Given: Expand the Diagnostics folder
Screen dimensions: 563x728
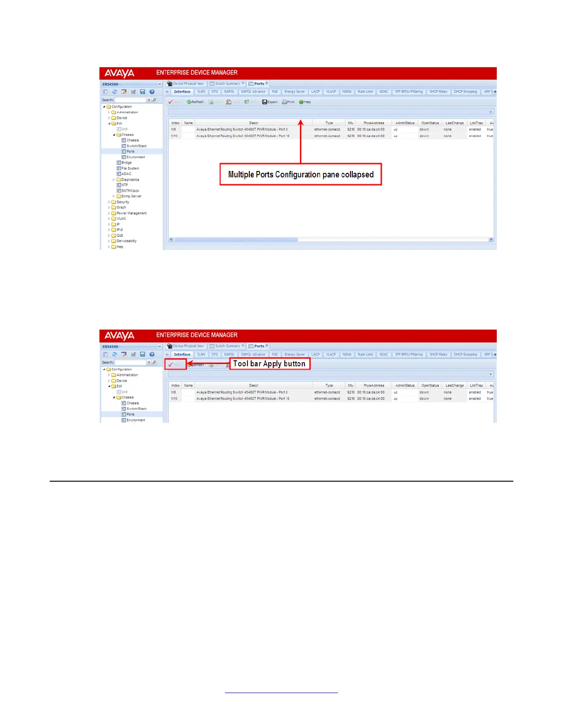Looking at the screenshot, I should click(x=114, y=180).
